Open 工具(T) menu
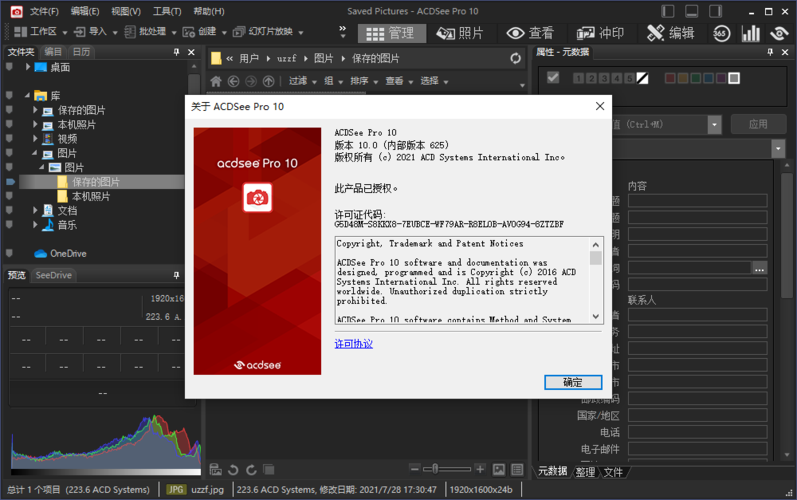797x500 pixels. coord(167,11)
